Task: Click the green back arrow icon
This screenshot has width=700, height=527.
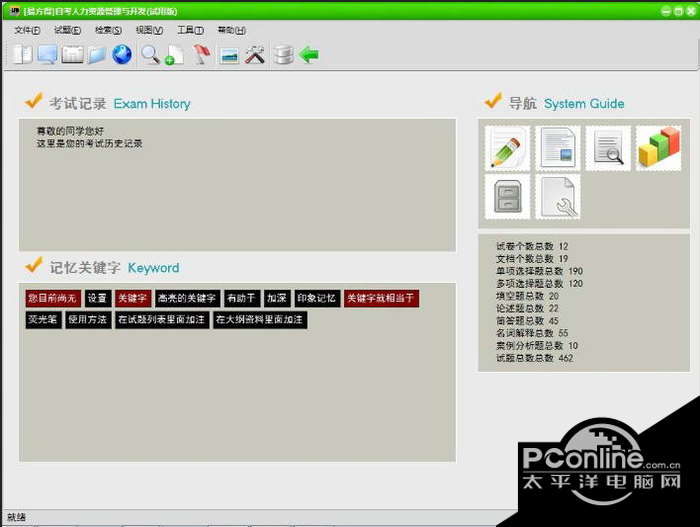Action: 308,55
